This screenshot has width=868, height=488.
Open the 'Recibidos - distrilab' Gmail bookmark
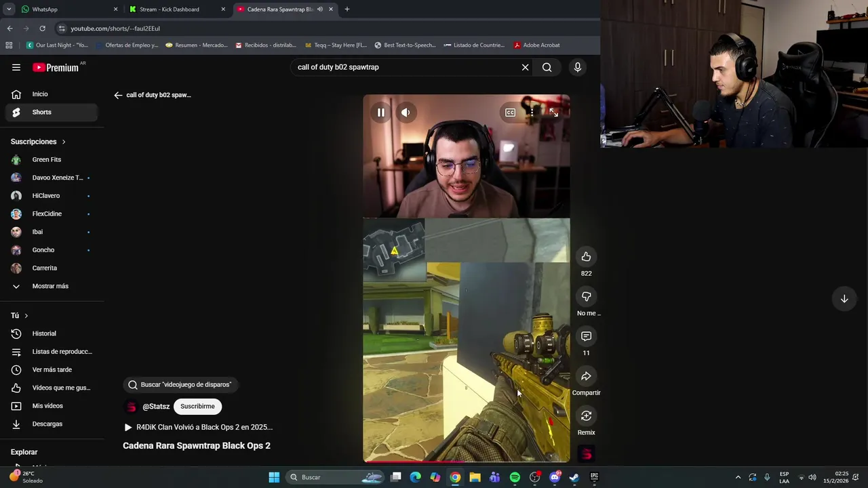(266, 45)
